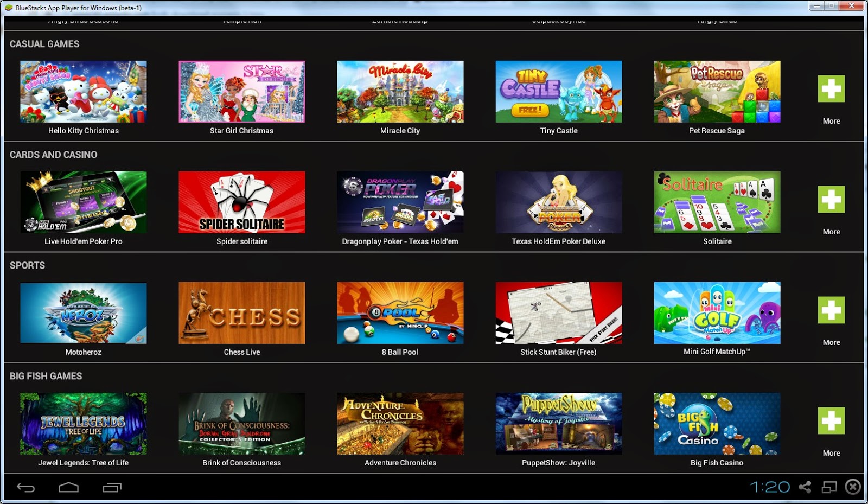Screen dimensions: 868x504
Task: Launch Star Girl Christmas app icon
Action: coord(242,92)
